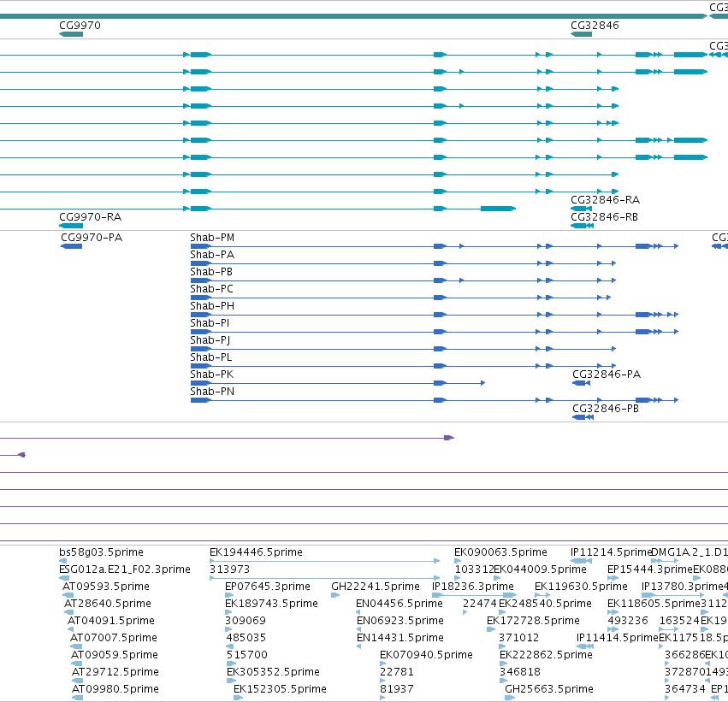The height and width of the screenshot is (702, 728).
Task: Click the purple arrow-tipped alignment feature end
Action: [449, 438]
